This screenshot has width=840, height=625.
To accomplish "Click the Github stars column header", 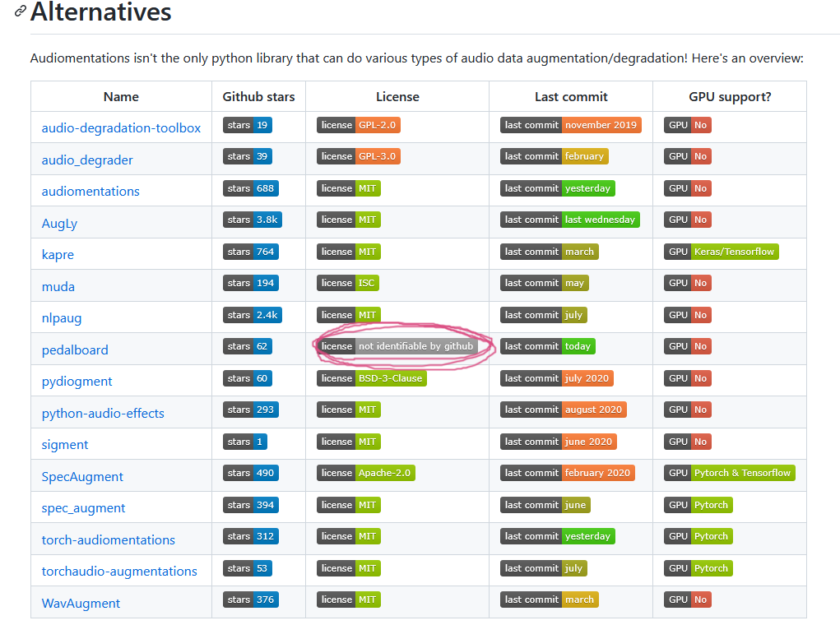I will 259,97.
